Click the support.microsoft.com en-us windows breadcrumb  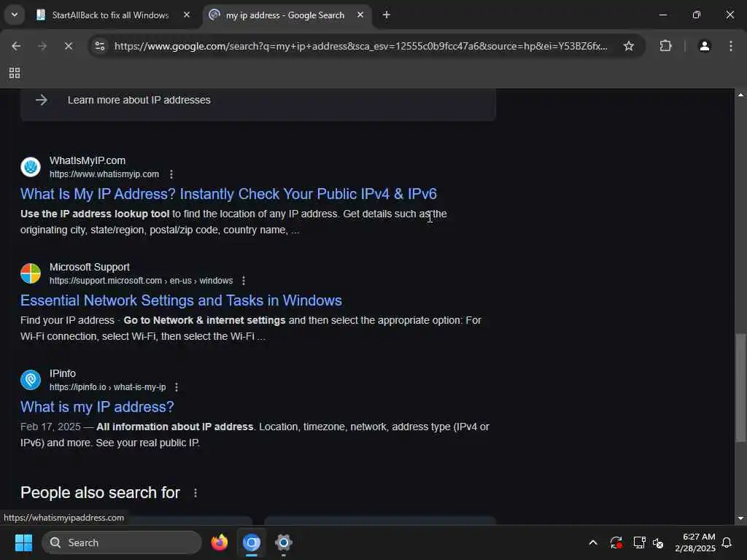tap(141, 281)
